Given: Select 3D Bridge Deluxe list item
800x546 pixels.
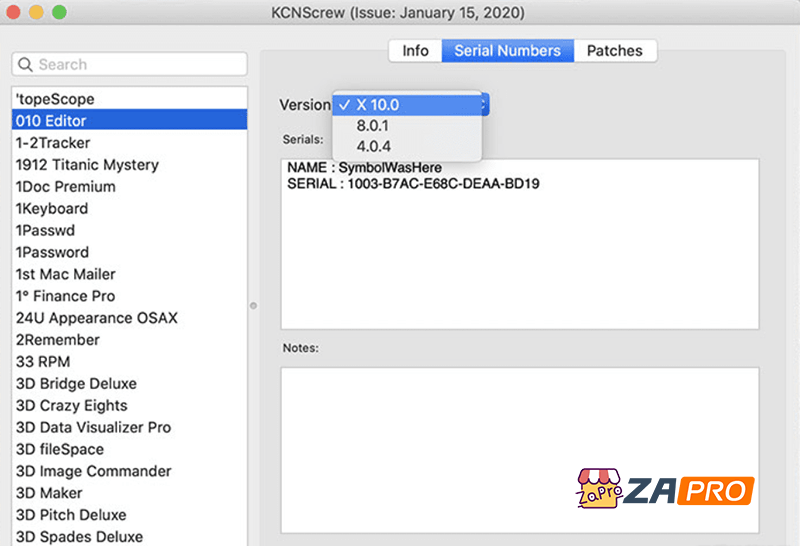Looking at the screenshot, I should click(x=76, y=384).
